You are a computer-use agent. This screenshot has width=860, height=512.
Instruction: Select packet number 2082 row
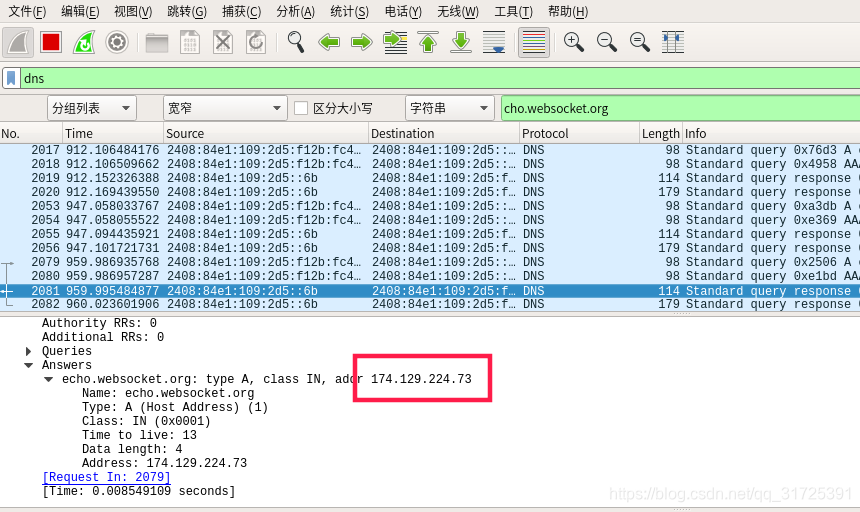[x=430, y=304]
